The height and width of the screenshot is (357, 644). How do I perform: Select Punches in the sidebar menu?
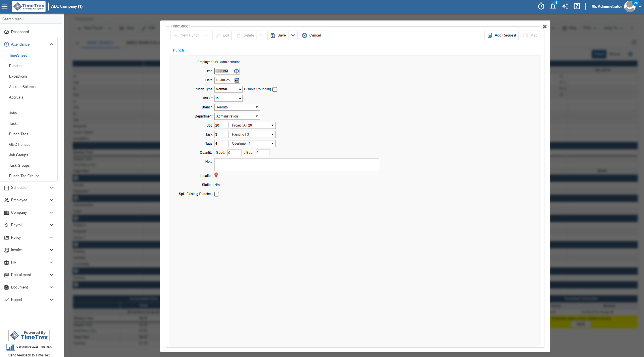tap(16, 66)
